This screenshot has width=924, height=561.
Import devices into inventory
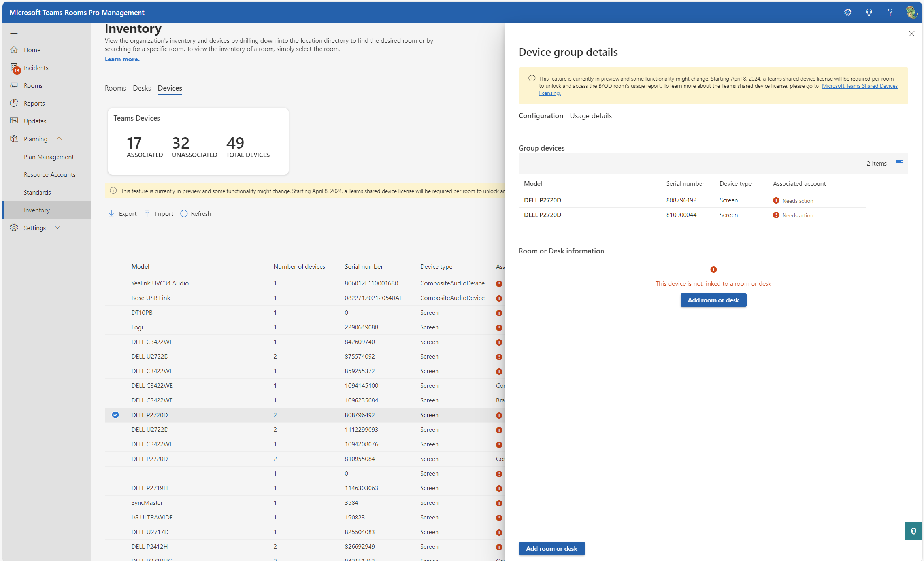(158, 213)
